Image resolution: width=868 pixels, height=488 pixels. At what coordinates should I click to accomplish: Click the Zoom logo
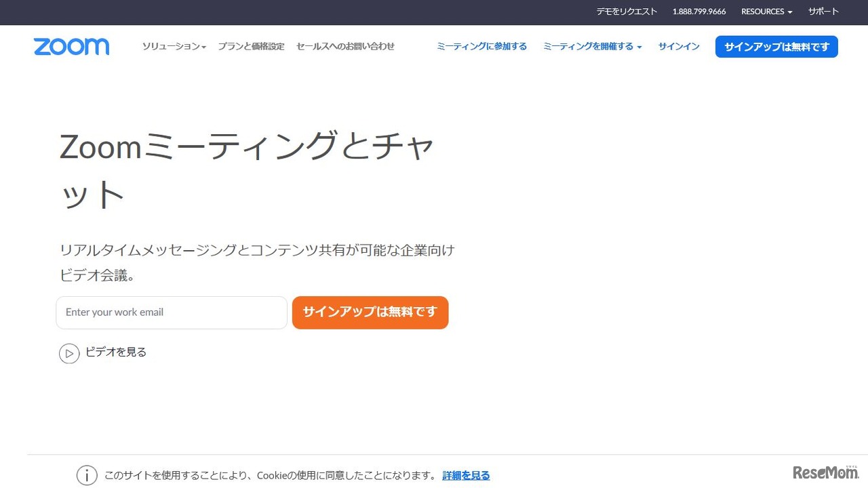tap(71, 46)
